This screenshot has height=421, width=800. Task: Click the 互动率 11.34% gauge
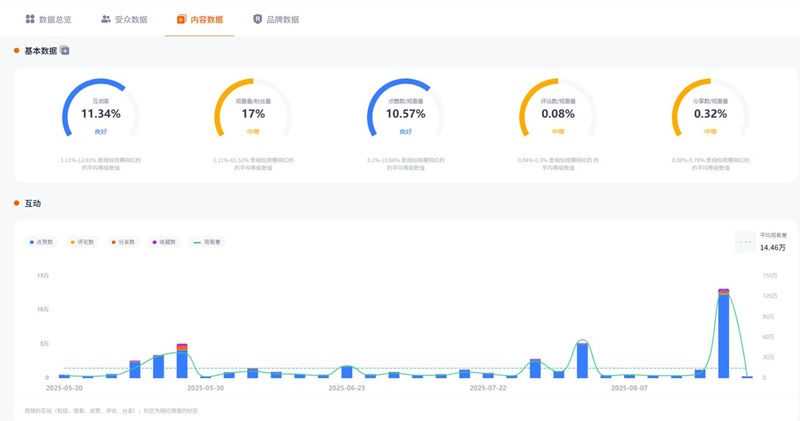pos(101,113)
